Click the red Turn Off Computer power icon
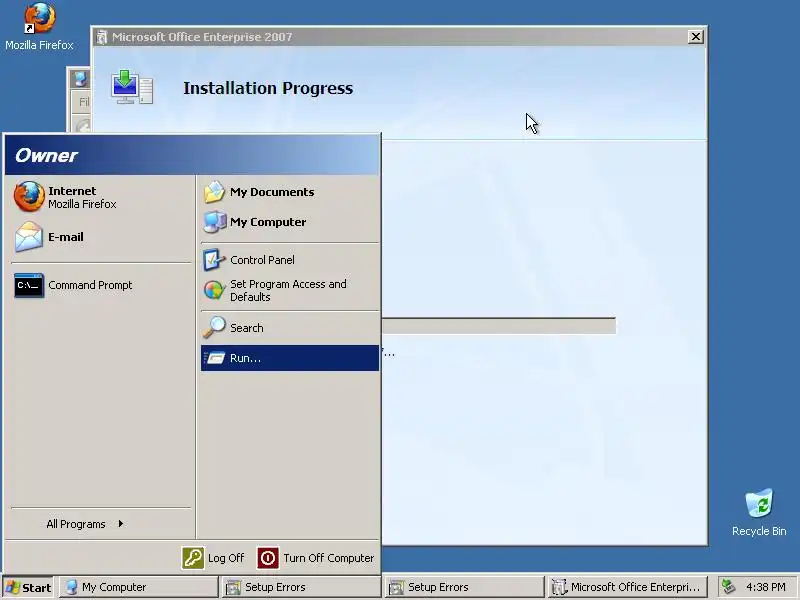This screenshot has height=600, width=800. click(268, 558)
